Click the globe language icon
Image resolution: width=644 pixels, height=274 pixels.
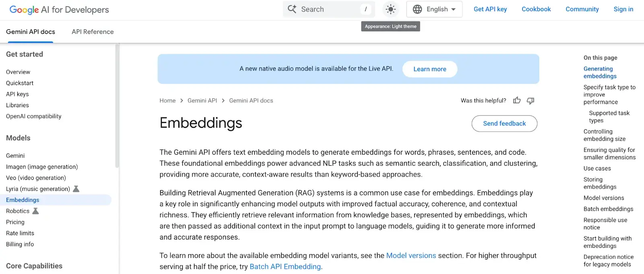pyautogui.click(x=417, y=9)
